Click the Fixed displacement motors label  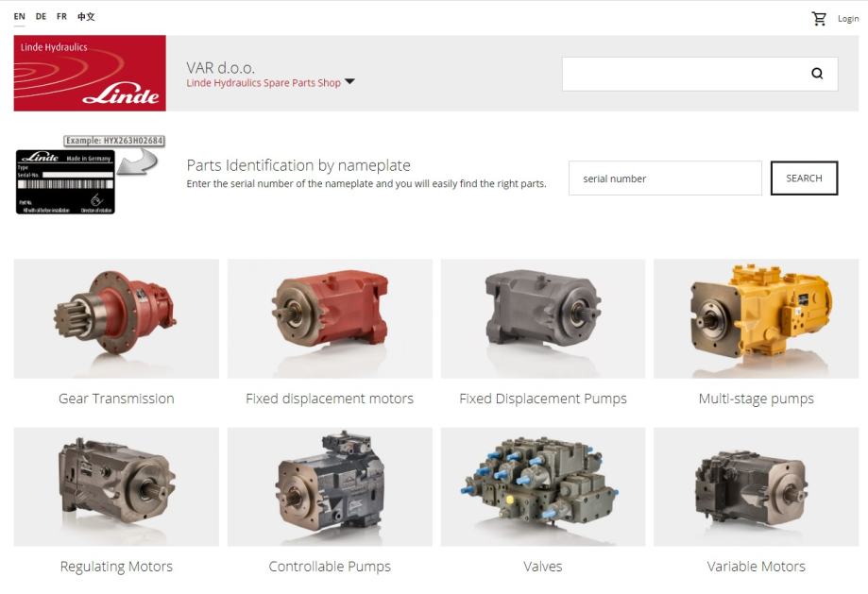click(x=330, y=399)
